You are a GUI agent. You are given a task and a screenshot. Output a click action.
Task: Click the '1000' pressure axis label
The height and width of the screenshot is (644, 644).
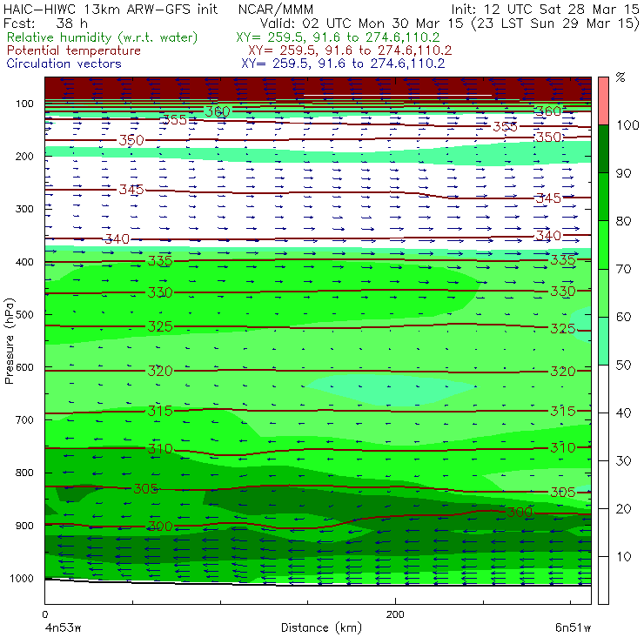22,578
